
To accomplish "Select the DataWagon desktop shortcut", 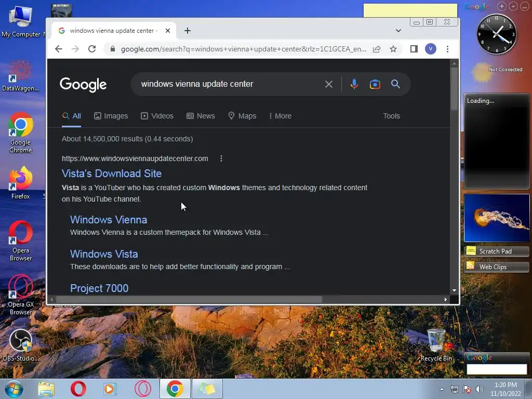I will [20, 76].
